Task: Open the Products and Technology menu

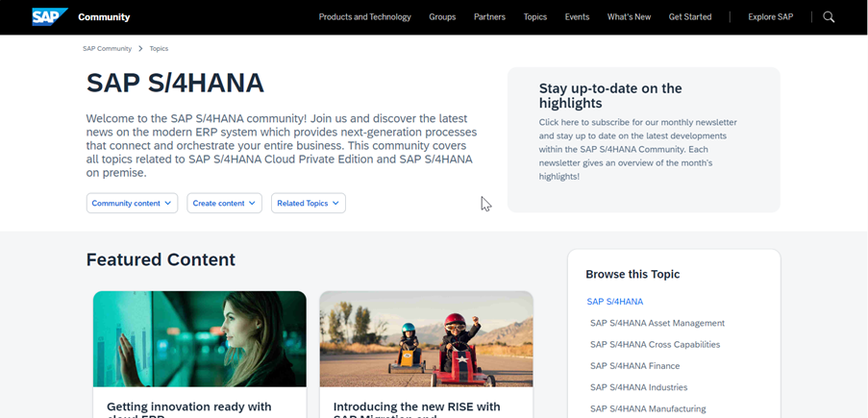Action: [364, 17]
